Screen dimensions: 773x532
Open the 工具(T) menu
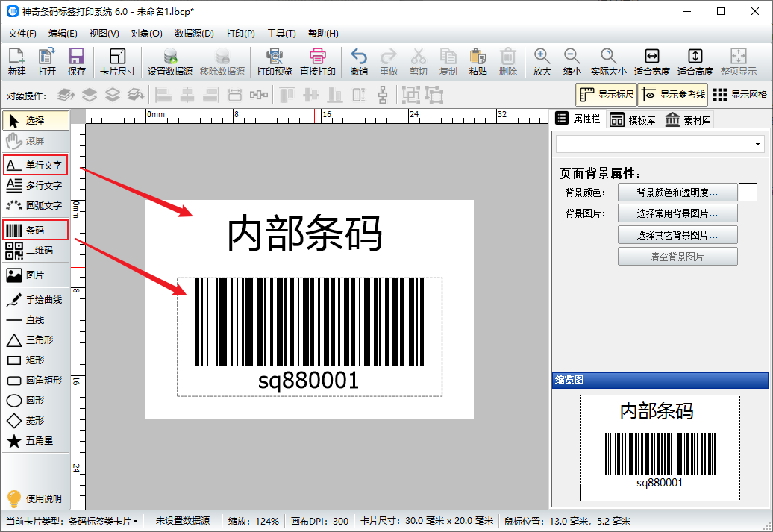coord(281,34)
